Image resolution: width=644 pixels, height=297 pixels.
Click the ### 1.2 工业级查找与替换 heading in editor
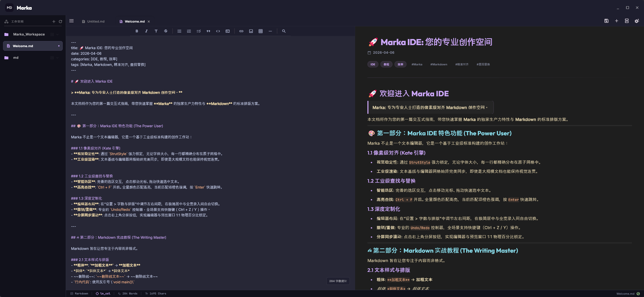[92, 176]
